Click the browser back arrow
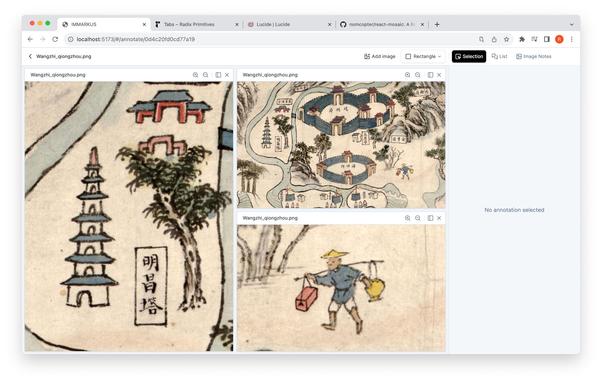This screenshot has width=602, height=383. click(x=30, y=39)
